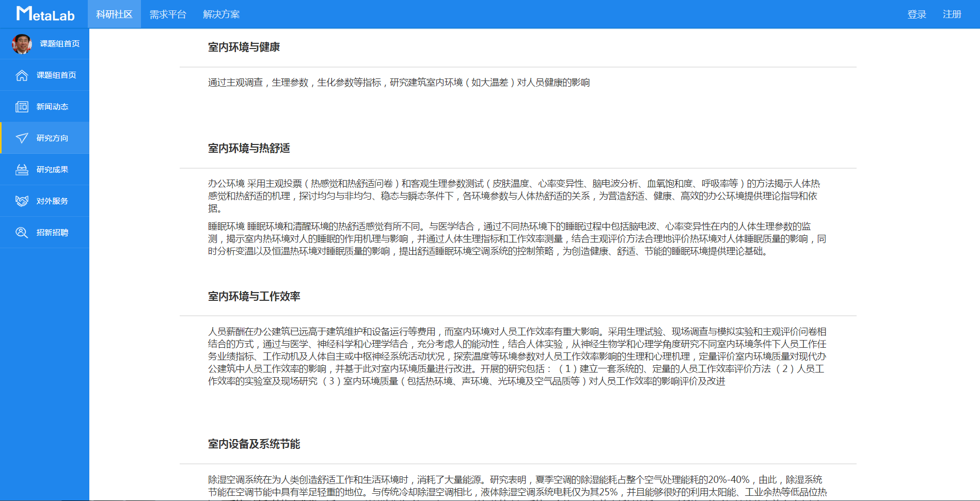Click the MetaLab logo
The width and height of the screenshot is (980, 501).
[45, 14]
